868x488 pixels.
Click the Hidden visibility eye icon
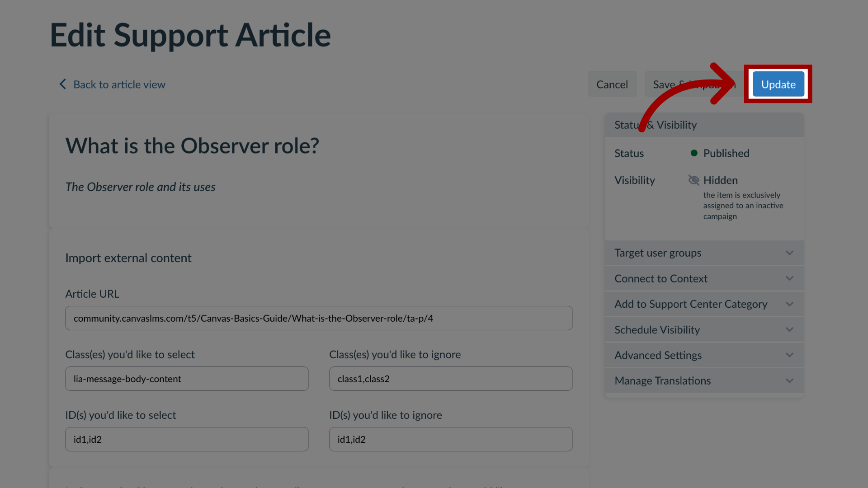(693, 180)
